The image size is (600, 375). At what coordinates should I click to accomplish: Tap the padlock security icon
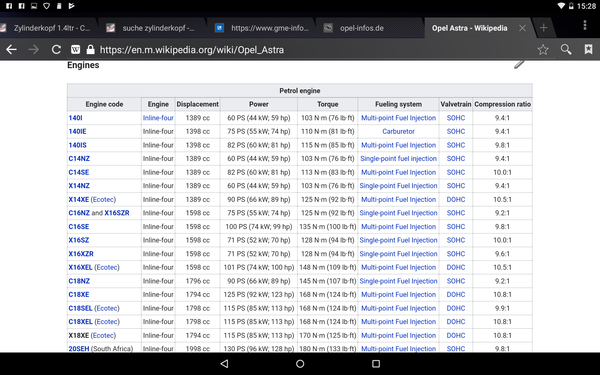[x=90, y=49]
